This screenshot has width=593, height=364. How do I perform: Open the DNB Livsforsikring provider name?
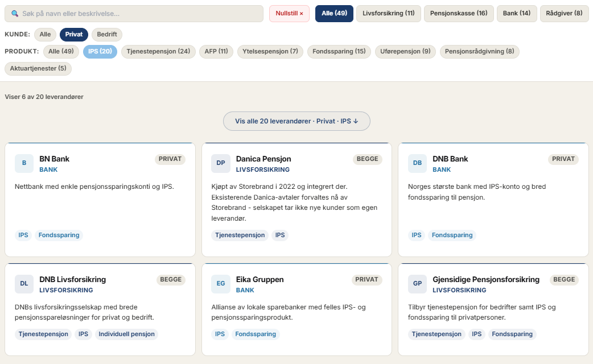[x=73, y=280]
